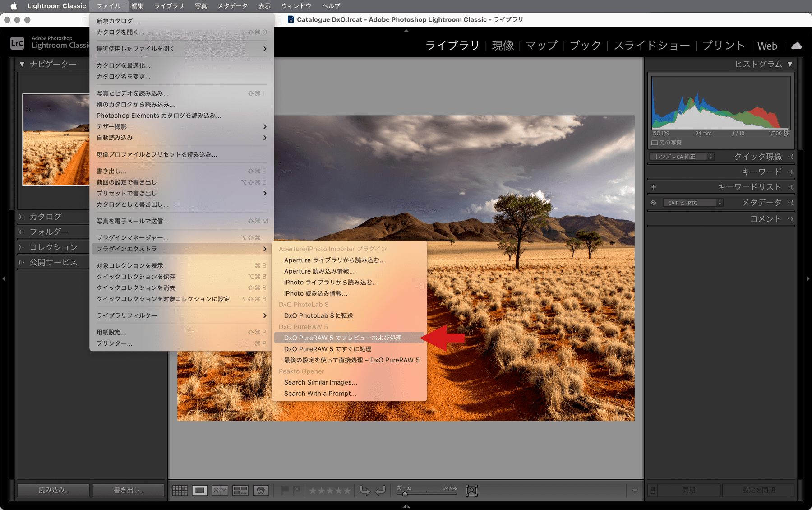Screen dimensions: 812x510
Task: Switch to Loupe view in the toolbar
Action: 199,490
